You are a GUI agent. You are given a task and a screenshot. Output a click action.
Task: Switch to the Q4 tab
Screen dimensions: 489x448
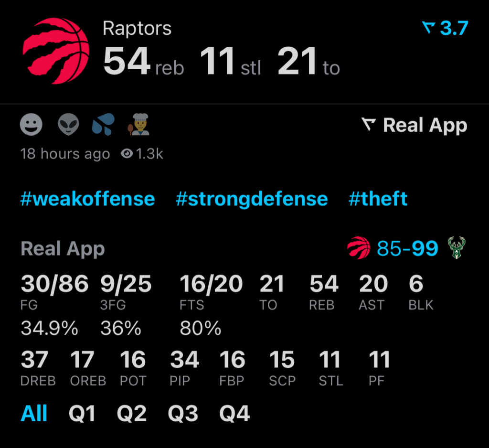tap(234, 413)
